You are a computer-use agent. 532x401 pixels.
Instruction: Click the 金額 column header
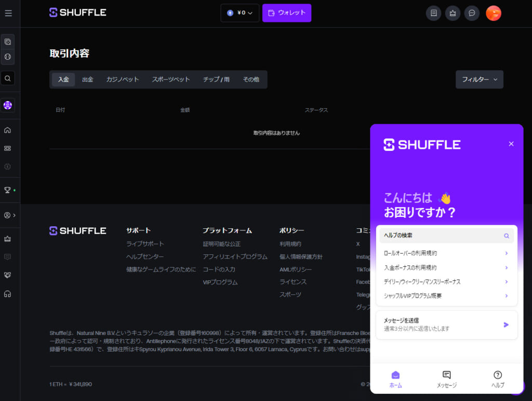pos(185,110)
